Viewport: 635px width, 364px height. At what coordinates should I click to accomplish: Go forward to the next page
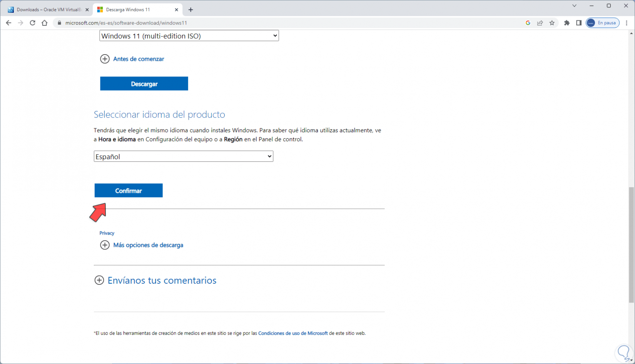[x=20, y=23]
